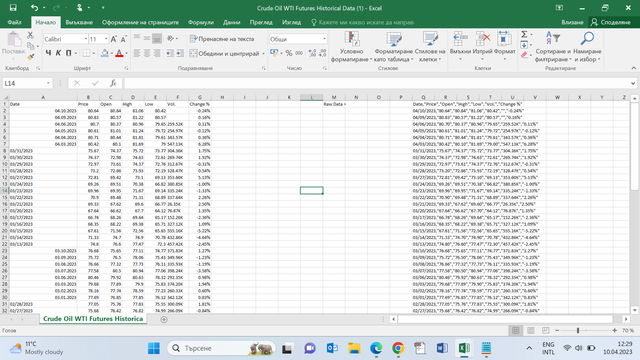Screen dimensions: 640x360
Task: Switch to the Формули tab
Action: click(x=200, y=22)
